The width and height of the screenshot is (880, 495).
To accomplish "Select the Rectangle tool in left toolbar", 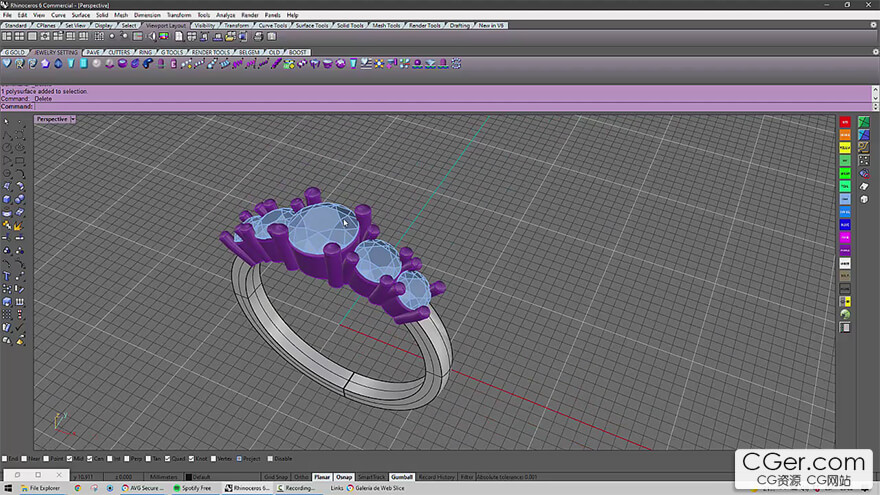I will coord(20,161).
